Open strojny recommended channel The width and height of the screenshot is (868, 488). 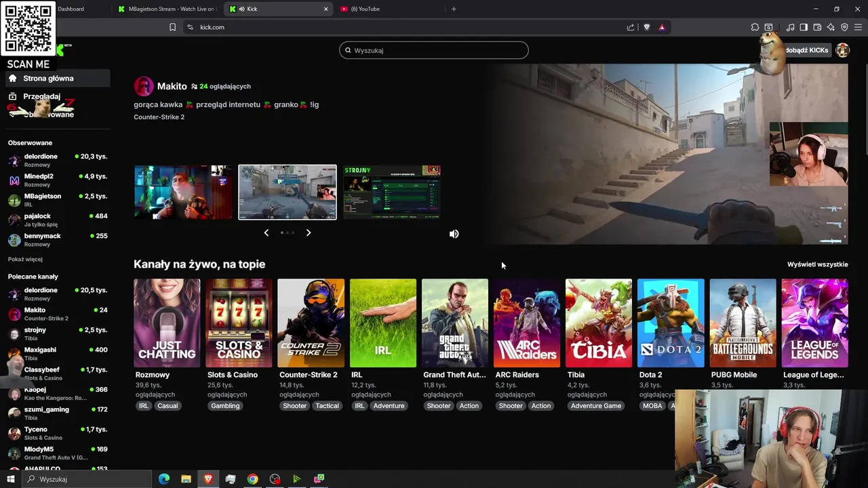[58, 333]
